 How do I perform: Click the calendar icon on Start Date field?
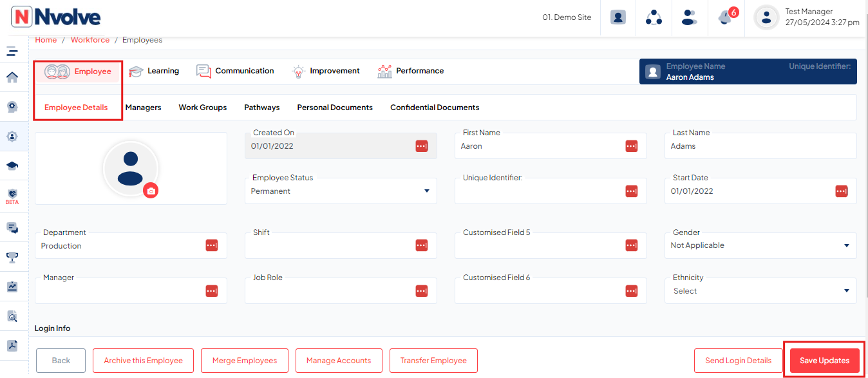842,191
